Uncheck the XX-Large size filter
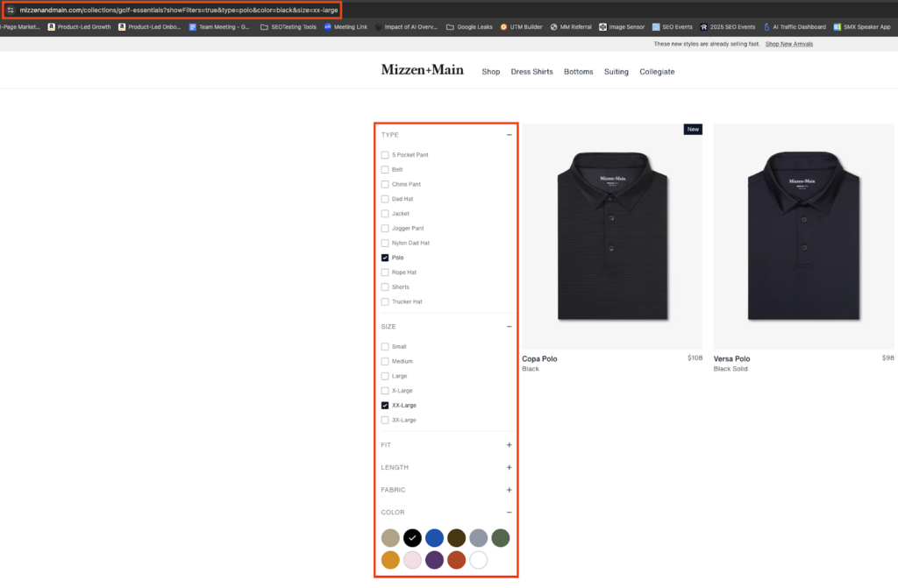The width and height of the screenshot is (898, 588). pos(385,406)
